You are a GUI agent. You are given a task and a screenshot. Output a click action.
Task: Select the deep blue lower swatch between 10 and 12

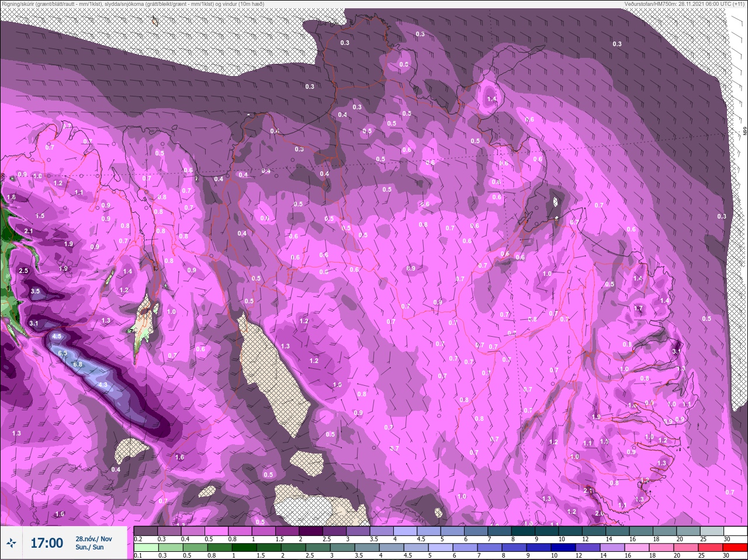(562, 547)
